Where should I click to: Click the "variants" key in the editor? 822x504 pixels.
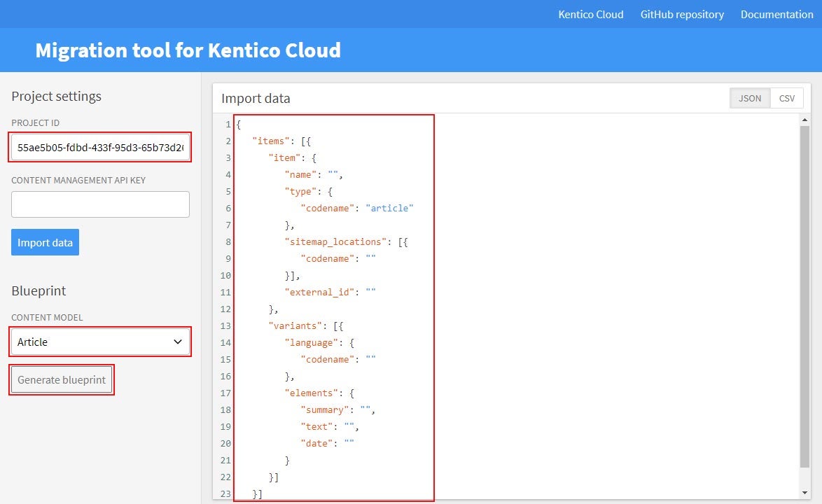pos(295,325)
